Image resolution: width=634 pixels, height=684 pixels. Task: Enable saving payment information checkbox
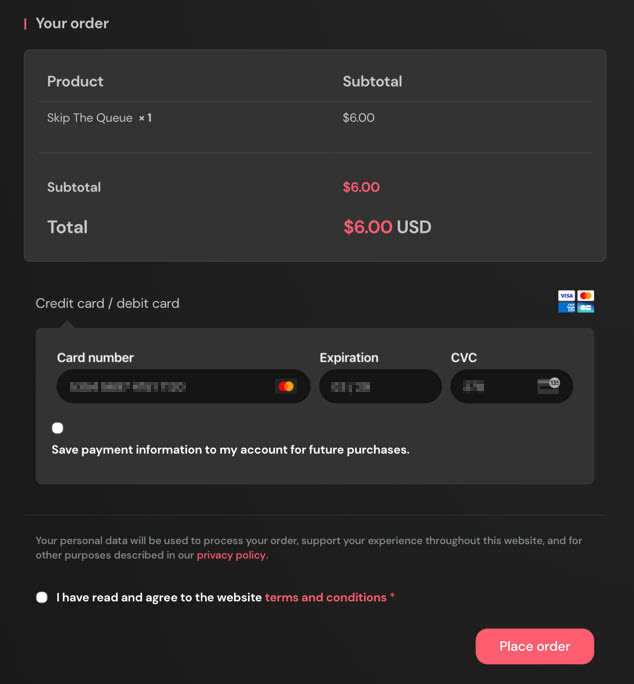58,428
